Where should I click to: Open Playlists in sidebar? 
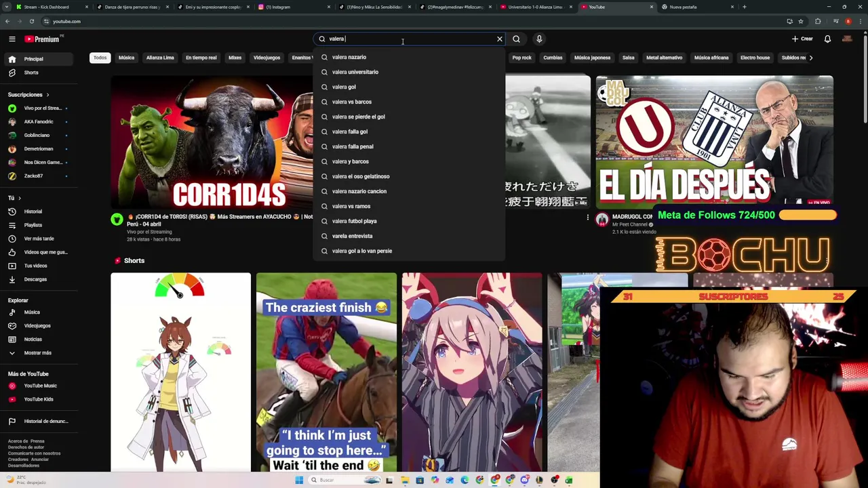click(39, 225)
